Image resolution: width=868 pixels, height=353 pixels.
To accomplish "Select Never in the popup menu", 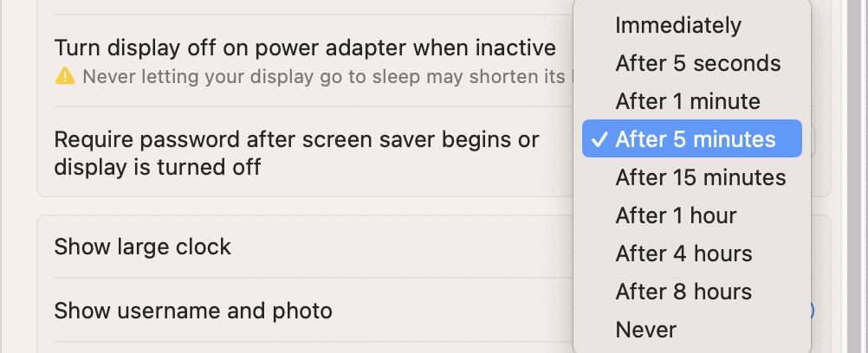I will point(645,330).
